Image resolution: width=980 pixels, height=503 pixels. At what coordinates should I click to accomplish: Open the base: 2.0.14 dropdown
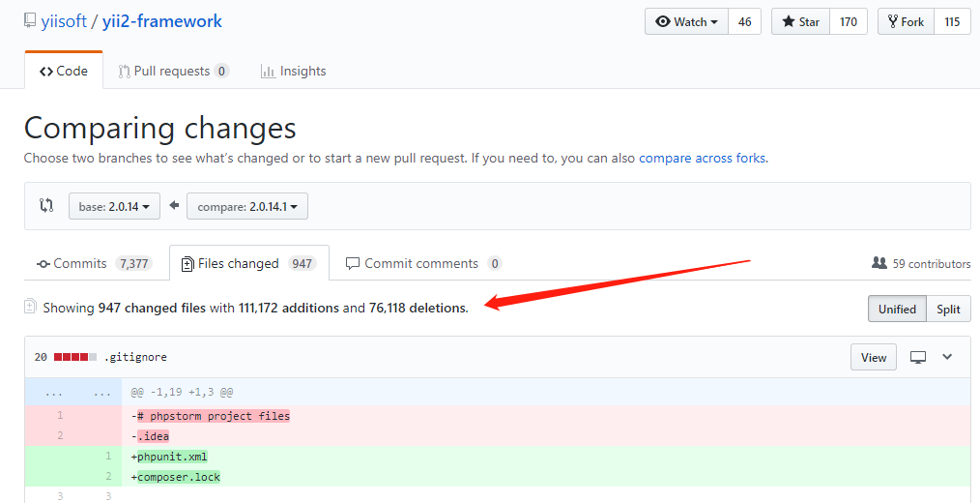pyautogui.click(x=114, y=206)
